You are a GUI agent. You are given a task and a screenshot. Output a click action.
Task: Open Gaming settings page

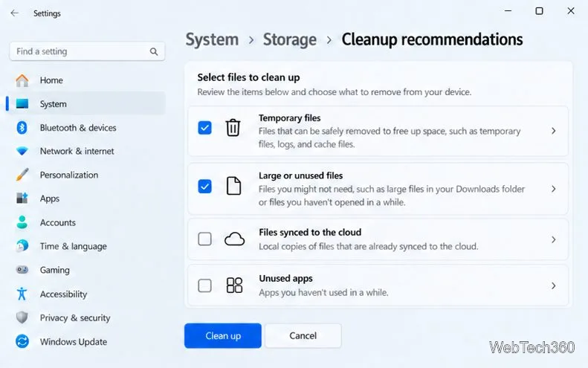coord(86,270)
